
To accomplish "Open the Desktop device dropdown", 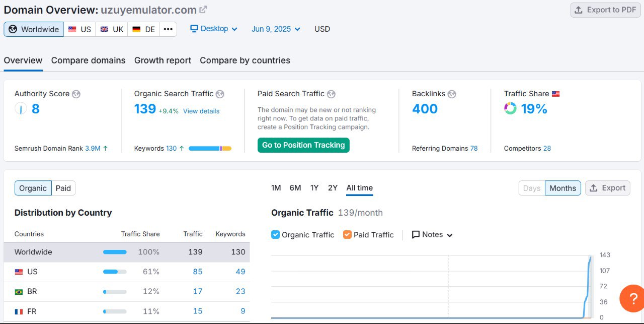I will pos(214,29).
